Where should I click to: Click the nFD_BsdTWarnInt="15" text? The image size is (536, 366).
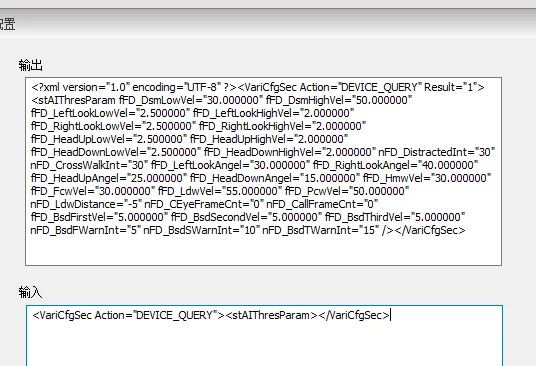pyautogui.click(x=321, y=230)
